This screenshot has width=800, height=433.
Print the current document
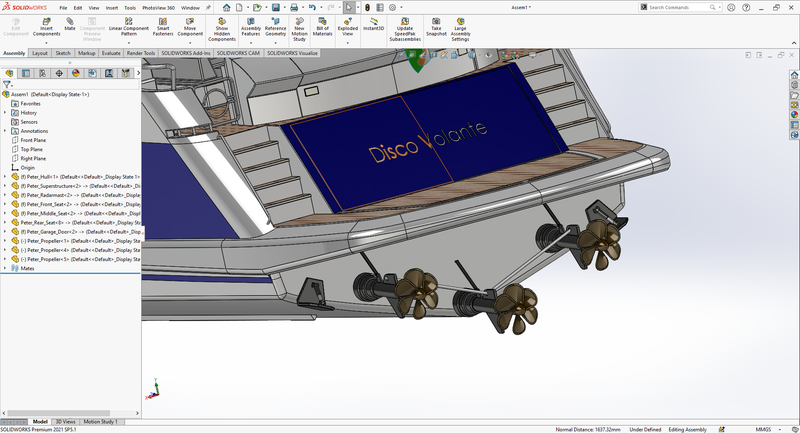click(294, 7)
